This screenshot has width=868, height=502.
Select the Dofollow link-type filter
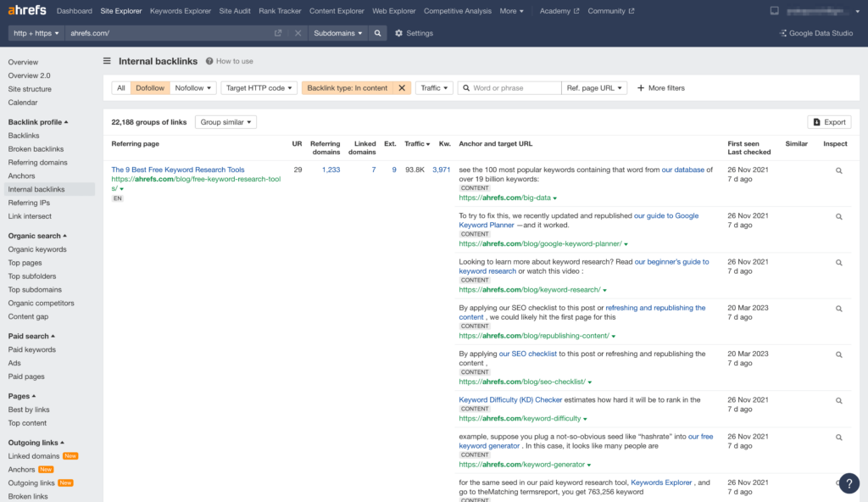coord(150,88)
